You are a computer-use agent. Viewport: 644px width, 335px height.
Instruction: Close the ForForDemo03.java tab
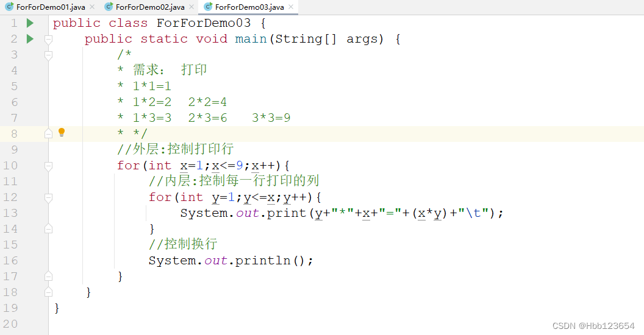(291, 7)
